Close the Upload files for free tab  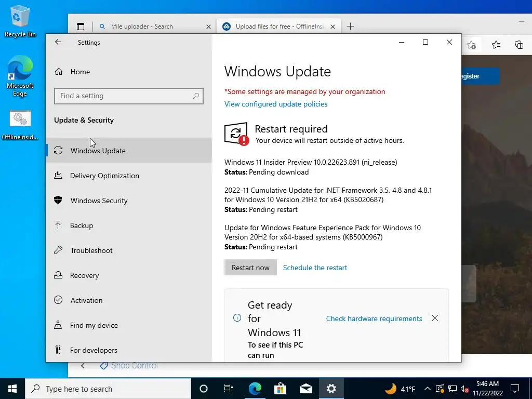(333, 26)
